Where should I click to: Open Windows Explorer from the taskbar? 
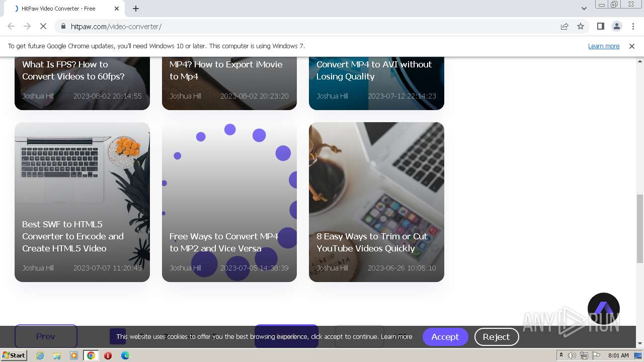click(x=57, y=355)
